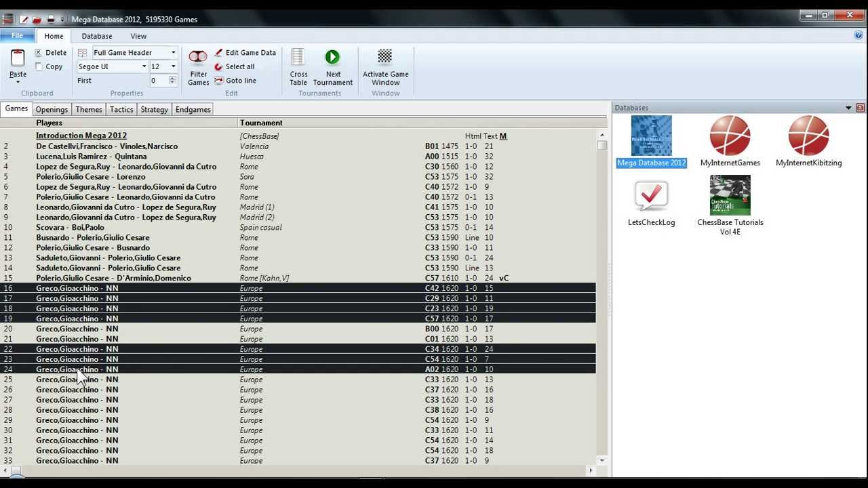
Task: Click the Next Tournament green arrow
Action: [x=332, y=57]
